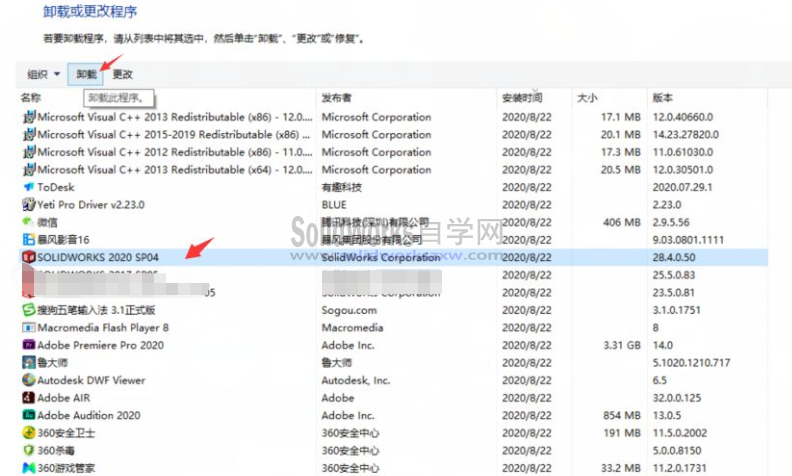
Task: Click the ToDesk program icon
Action: [28, 187]
